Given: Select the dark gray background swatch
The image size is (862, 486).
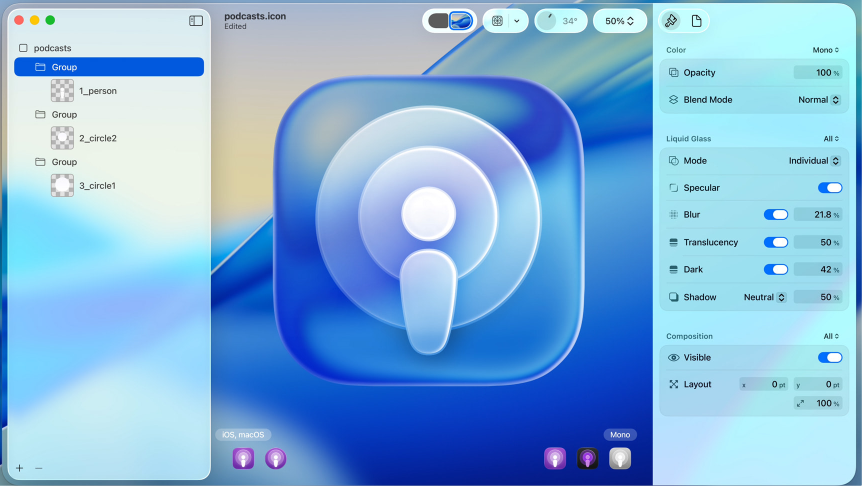Looking at the screenshot, I should 438,21.
